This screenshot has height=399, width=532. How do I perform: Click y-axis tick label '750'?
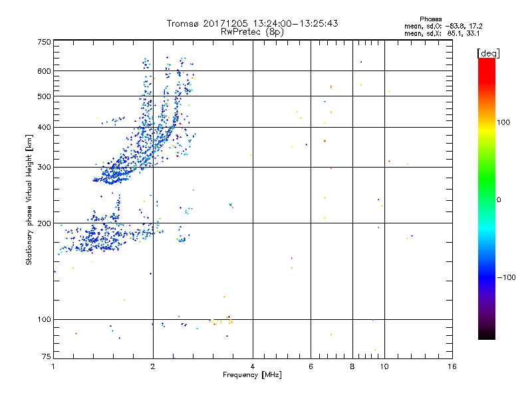[x=44, y=42]
